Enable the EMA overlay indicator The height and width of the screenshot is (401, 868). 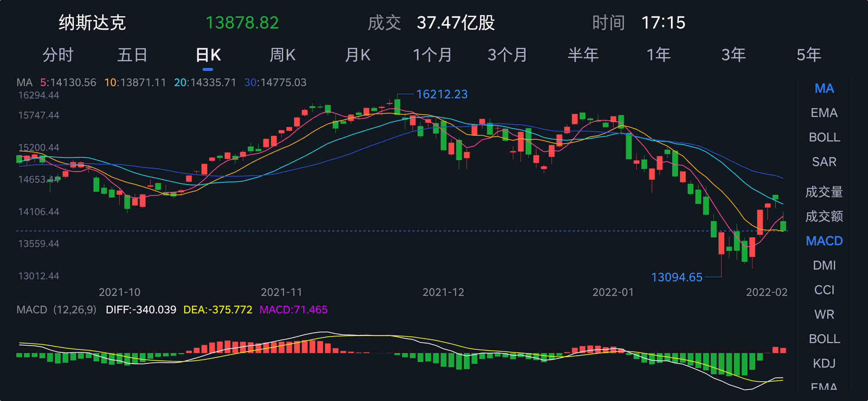pyautogui.click(x=824, y=113)
